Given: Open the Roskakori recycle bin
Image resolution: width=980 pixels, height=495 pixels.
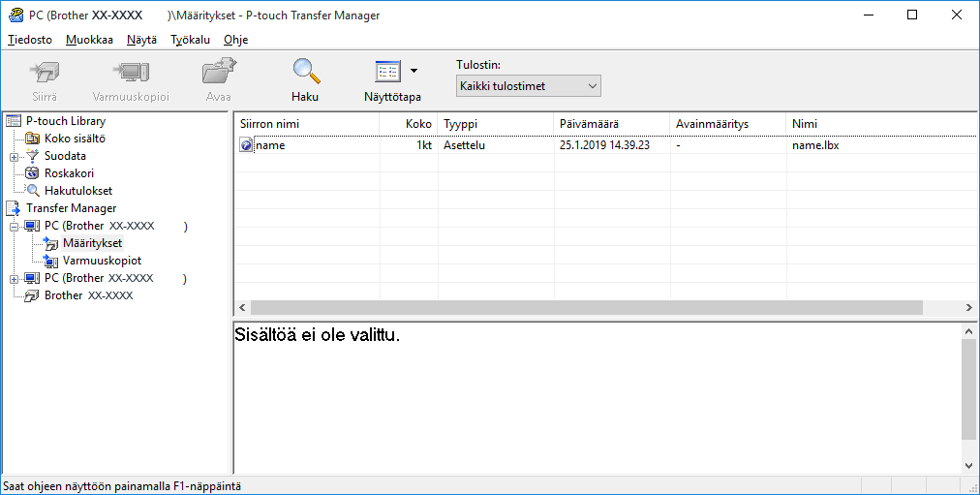Looking at the screenshot, I should pos(69,173).
